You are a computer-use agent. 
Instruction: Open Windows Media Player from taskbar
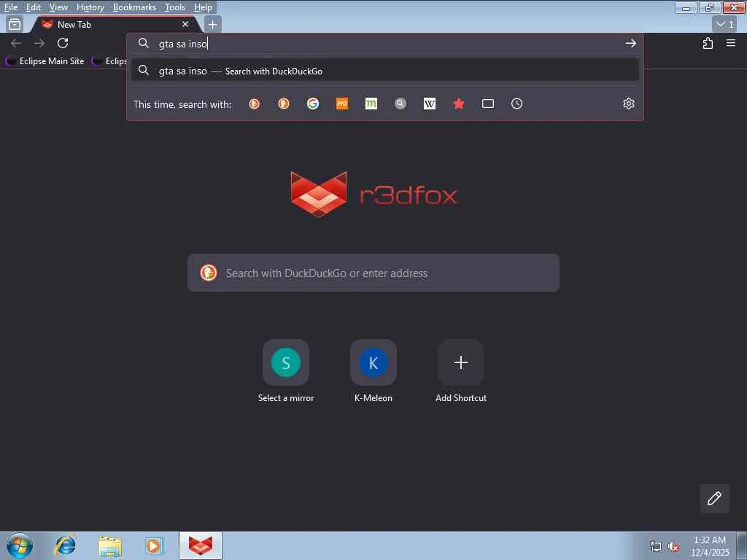(153, 545)
